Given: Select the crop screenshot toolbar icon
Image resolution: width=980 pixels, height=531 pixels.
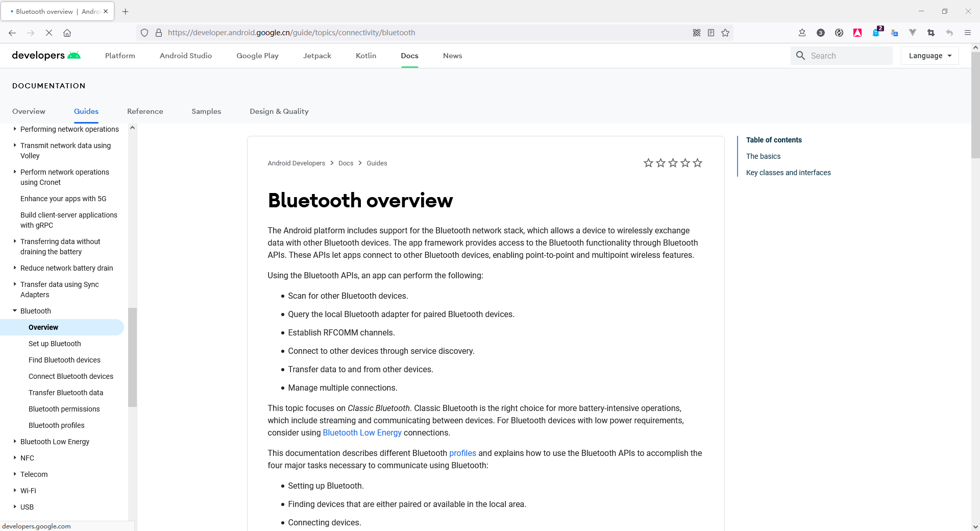Looking at the screenshot, I should coord(931,33).
